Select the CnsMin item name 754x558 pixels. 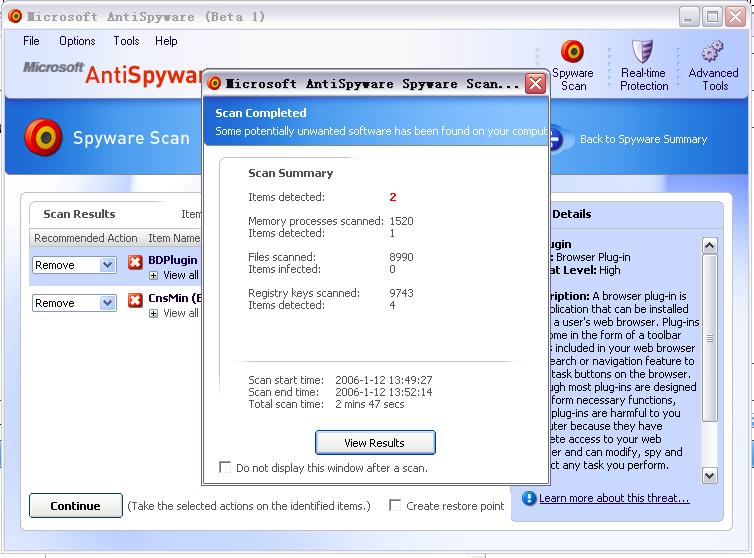(174, 298)
